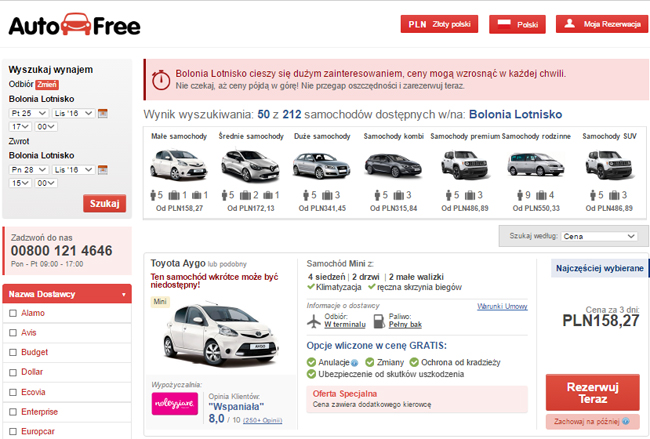Click the Szukaj search button
The width and height of the screenshot is (650, 439).
point(104,204)
